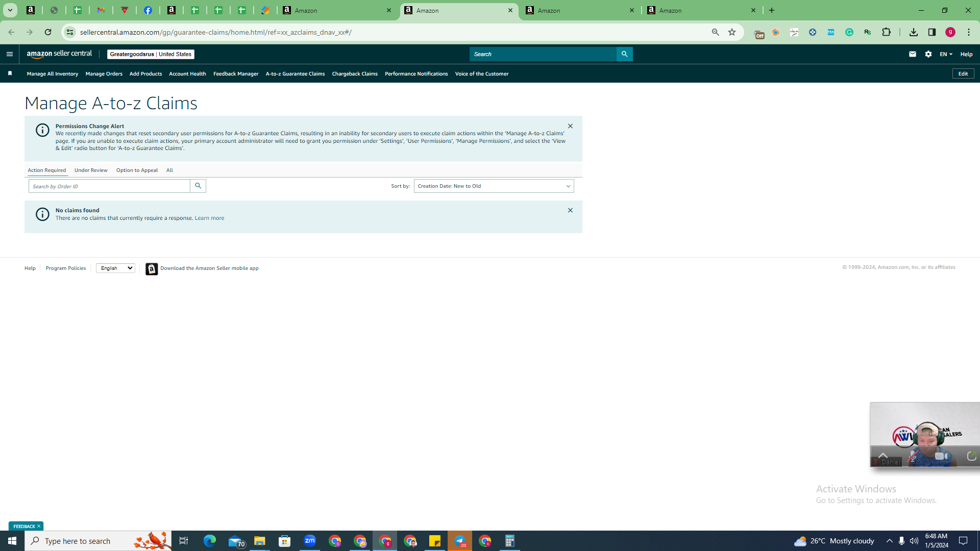
Task: Switch to the Option to Appeal tab
Action: (137, 170)
